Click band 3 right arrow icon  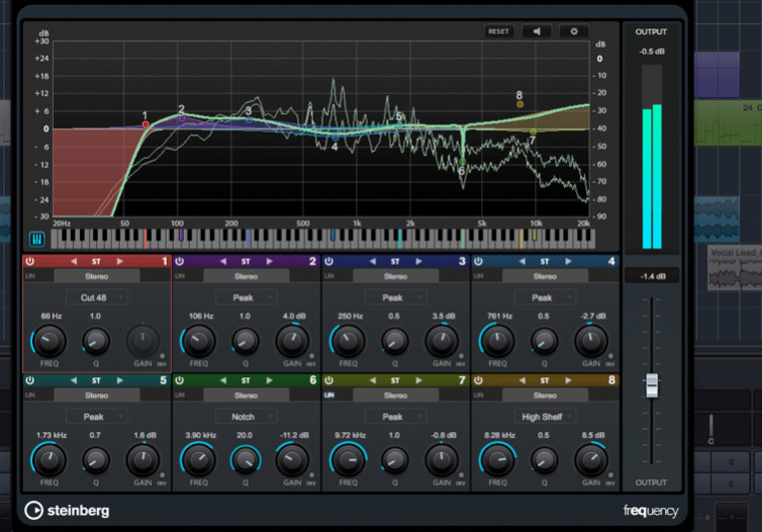click(418, 262)
